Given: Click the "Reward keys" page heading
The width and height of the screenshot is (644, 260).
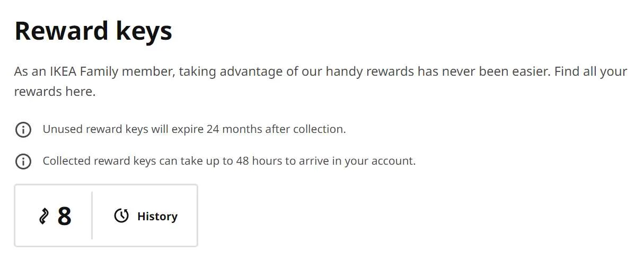Looking at the screenshot, I should point(93,31).
